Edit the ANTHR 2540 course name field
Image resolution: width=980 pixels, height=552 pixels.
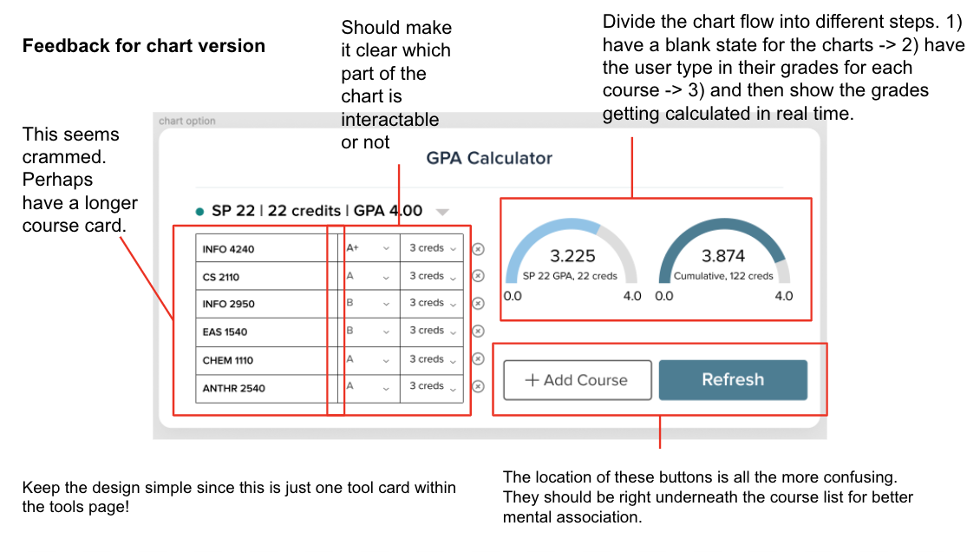[x=267, y=388]
